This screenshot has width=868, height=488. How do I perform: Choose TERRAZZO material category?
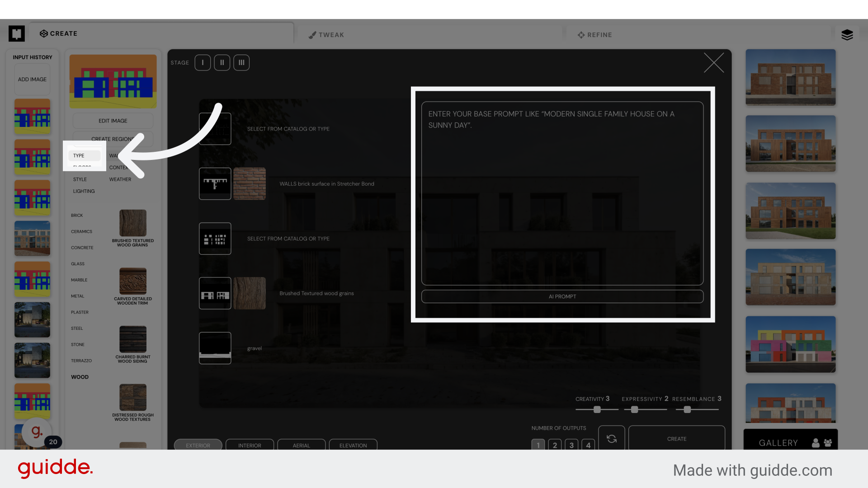[x=81, y=361]
